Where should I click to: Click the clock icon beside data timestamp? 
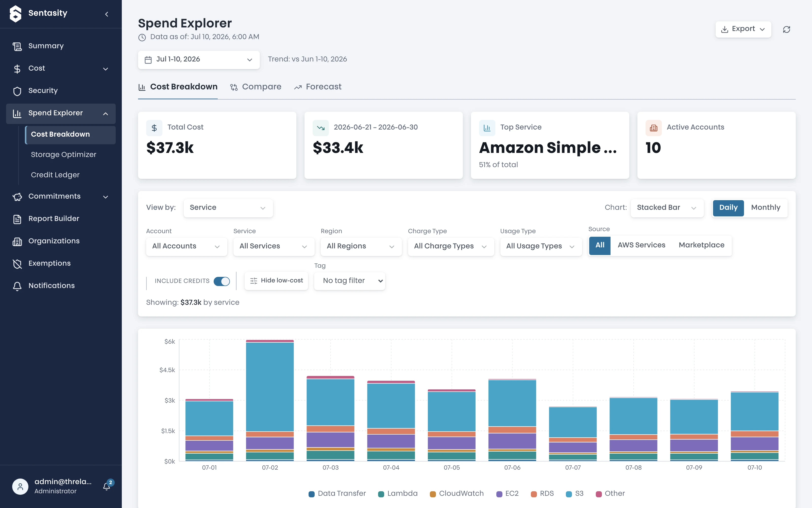click(142, 37)
